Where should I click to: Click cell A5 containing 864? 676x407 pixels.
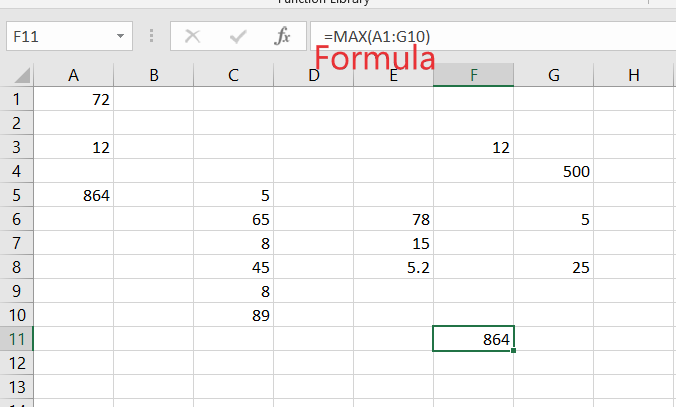coord(74,195)
